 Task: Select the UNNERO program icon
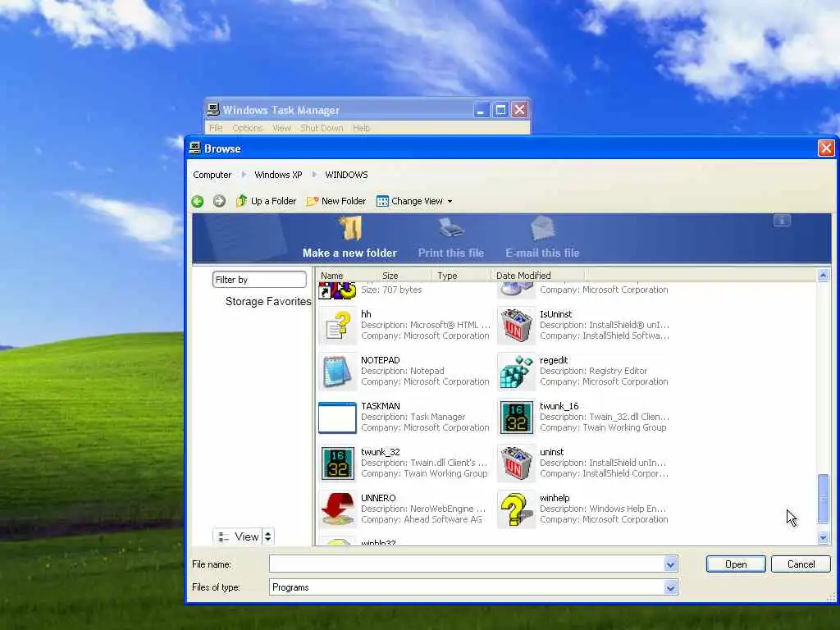[x=337, y=509]
